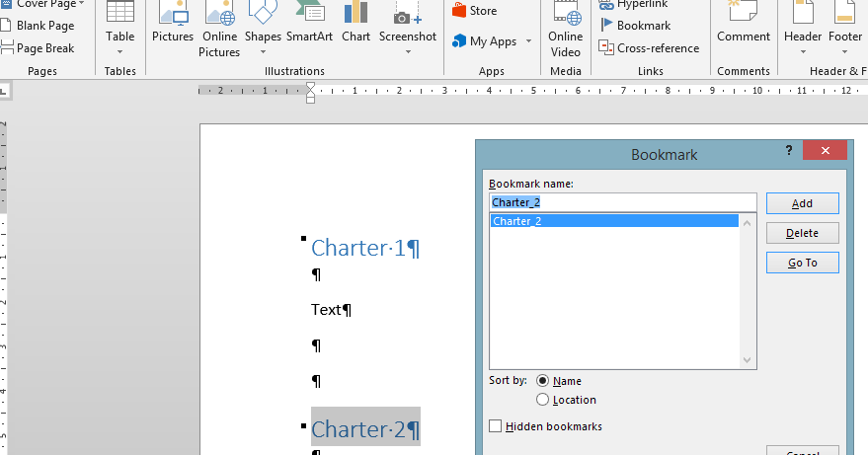The height and width of the screenshot is (455, 868).
Task: Open the Footer dropdown
Action: coord(844,29)
